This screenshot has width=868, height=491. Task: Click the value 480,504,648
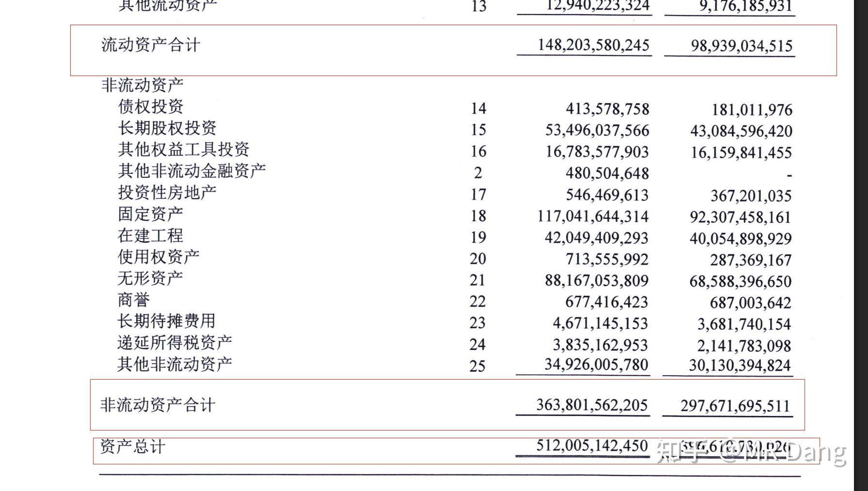607,173
